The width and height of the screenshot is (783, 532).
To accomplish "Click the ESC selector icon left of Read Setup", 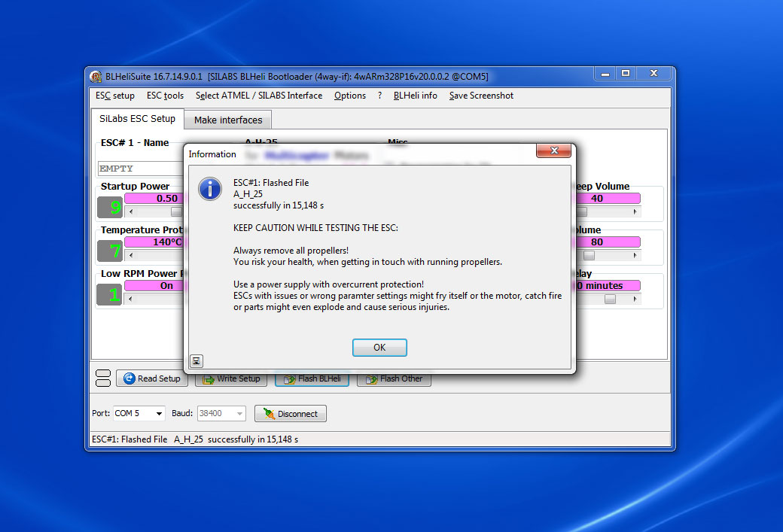I will (x=103, y=378).
